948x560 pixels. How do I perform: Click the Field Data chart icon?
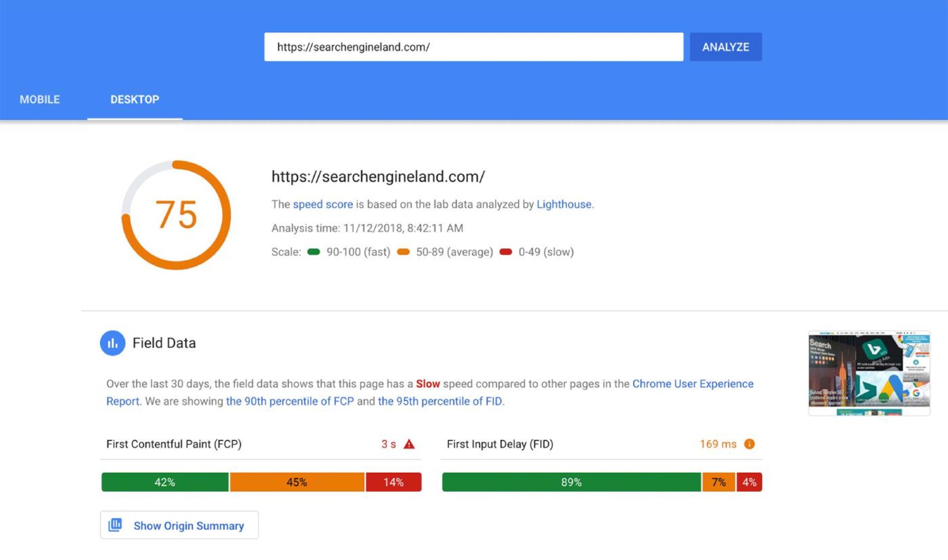113,343
